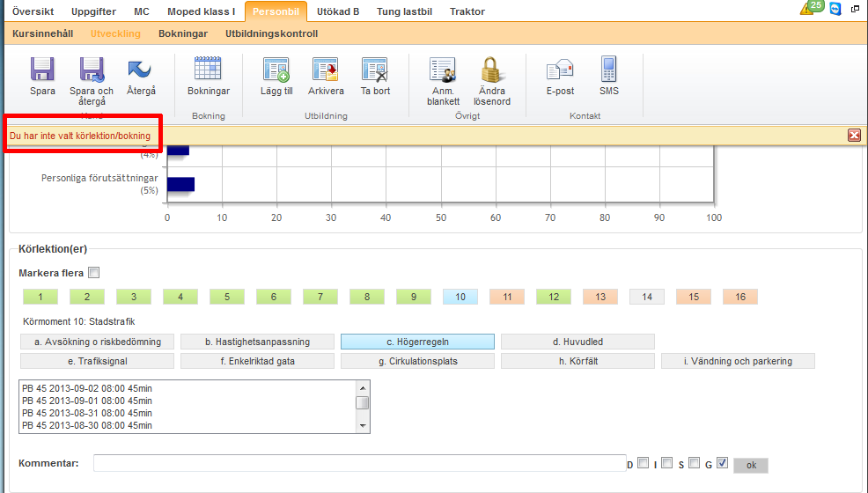This screenshot has width=868, height=493.
Task: Click the booking list scroll up arrow
Action: 363,388
